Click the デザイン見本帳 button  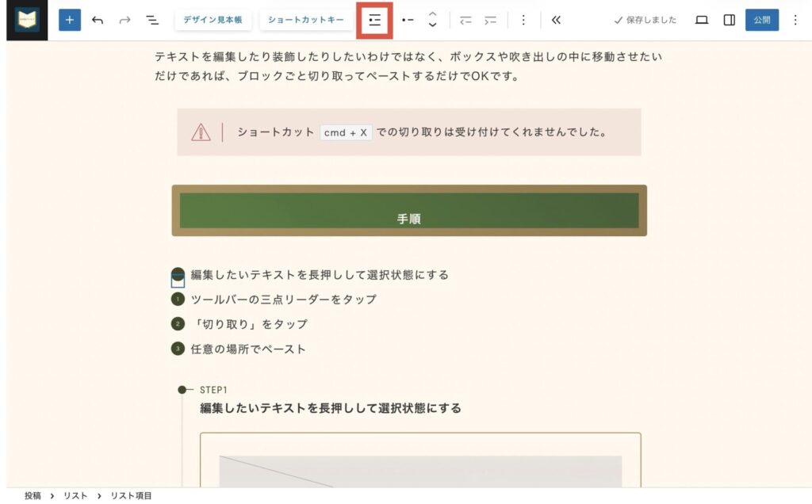point(213,21)
